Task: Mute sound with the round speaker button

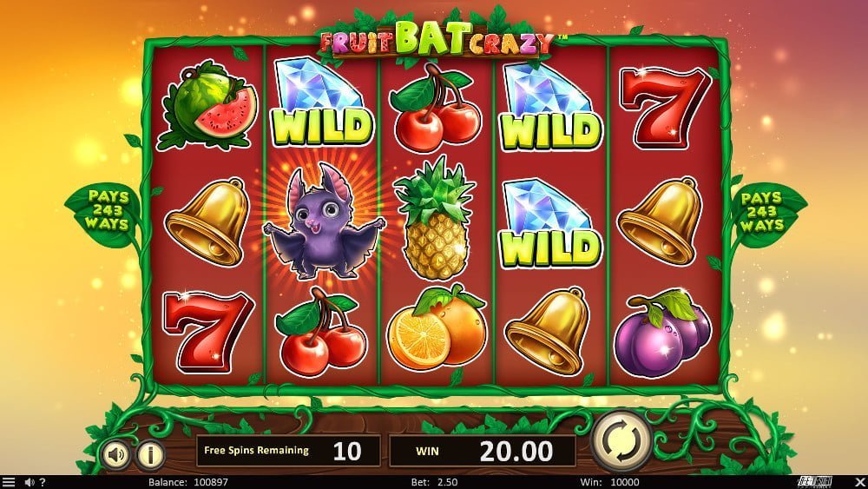Action: (115, 454)
